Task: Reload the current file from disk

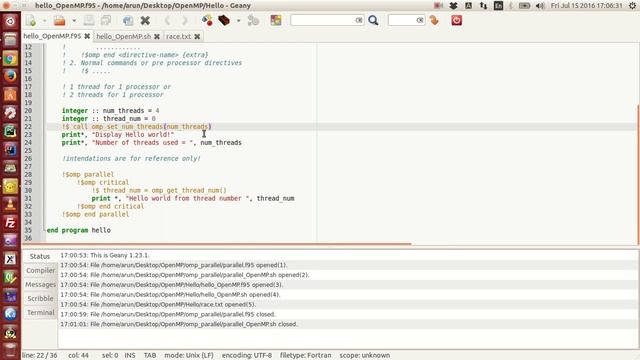Action: coord(128,20)
